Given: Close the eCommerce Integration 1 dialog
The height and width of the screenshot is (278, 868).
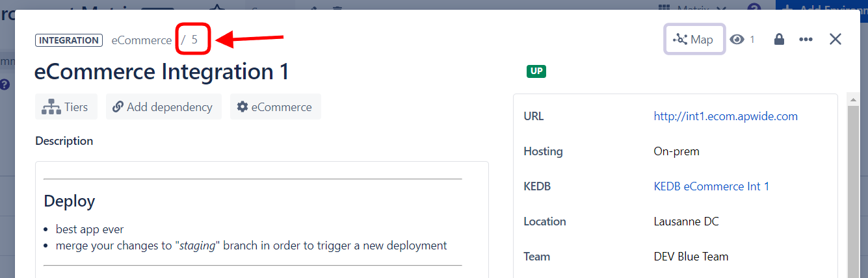Looking at the screenshot, I should pyautogui.click(x=835, y=39).
